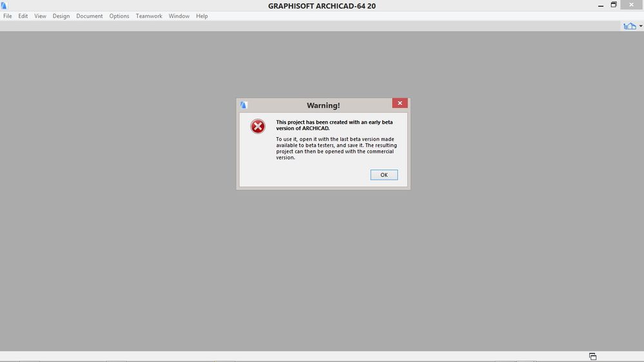Open the Design menu
This screenshot has width=644, height=362.
click(61, 16)
